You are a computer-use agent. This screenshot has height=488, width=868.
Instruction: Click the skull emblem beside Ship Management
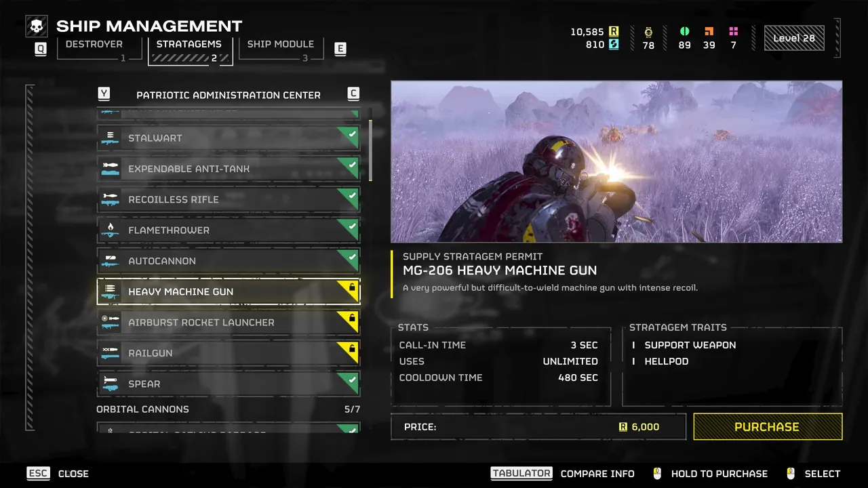[36, 26]
